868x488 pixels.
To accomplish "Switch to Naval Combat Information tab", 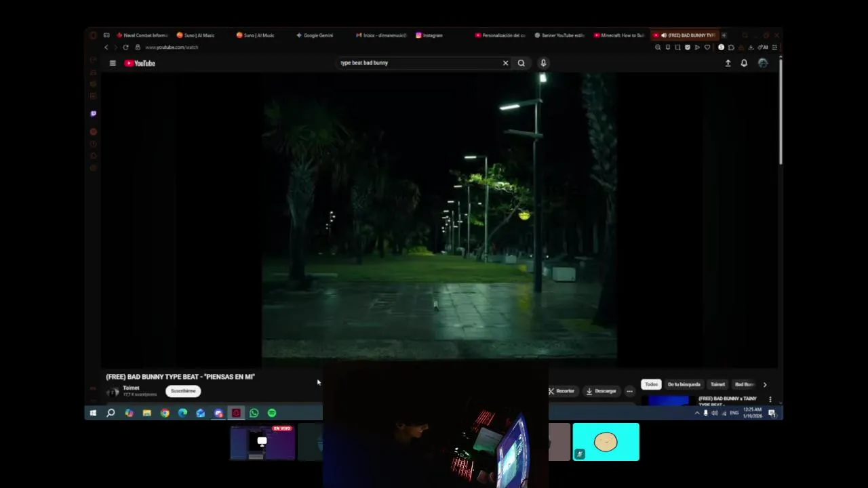I will (x=142, y=35).
